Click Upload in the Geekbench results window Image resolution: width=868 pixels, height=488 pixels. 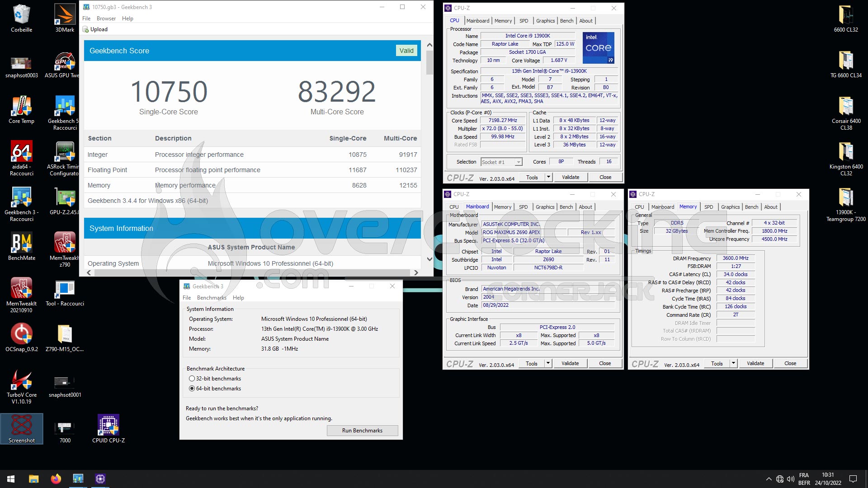click(x=95, y=29)
